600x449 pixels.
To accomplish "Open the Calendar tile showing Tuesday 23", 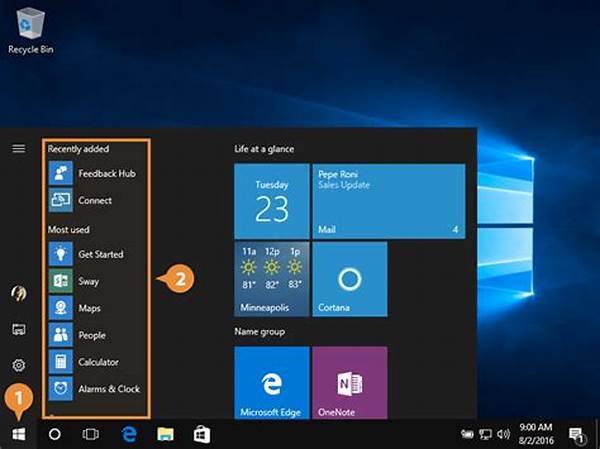I will click(272, 201).
